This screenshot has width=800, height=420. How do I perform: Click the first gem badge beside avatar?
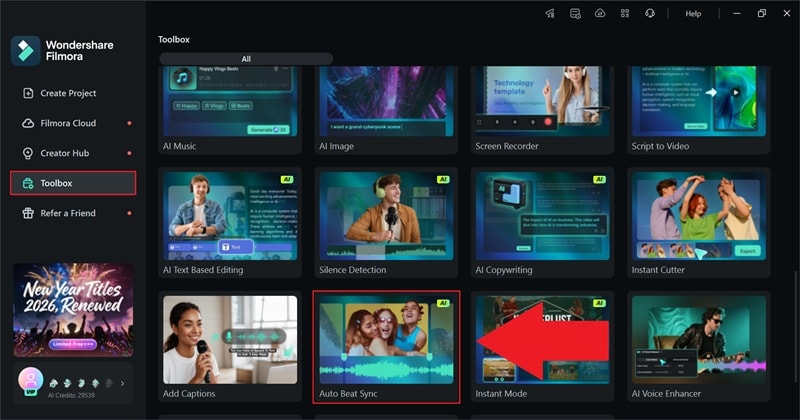tap(54, 383)
